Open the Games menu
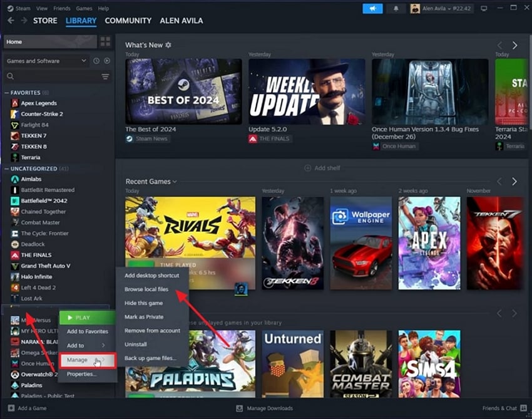This screenshot has width=532, height=419. pos(84,8)
